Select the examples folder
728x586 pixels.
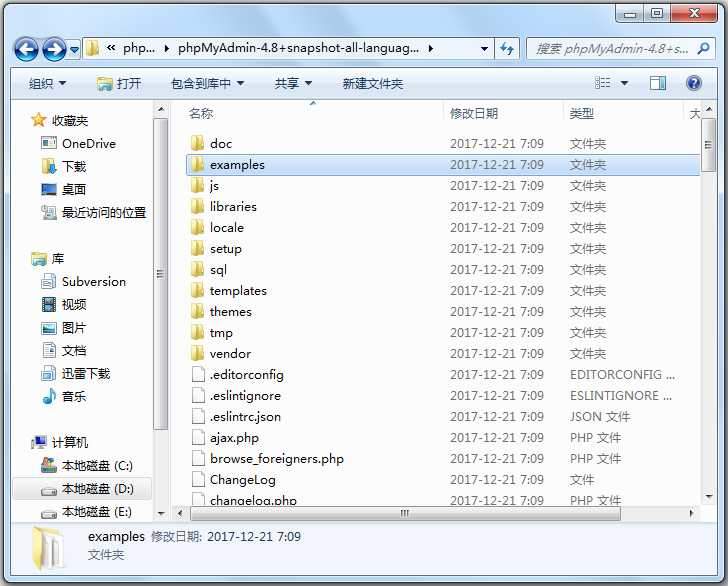coord(443,164)
